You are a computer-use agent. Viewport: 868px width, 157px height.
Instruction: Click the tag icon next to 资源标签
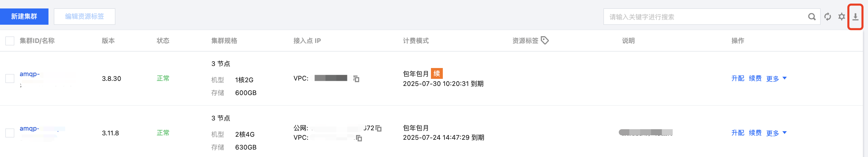point(545,41)
